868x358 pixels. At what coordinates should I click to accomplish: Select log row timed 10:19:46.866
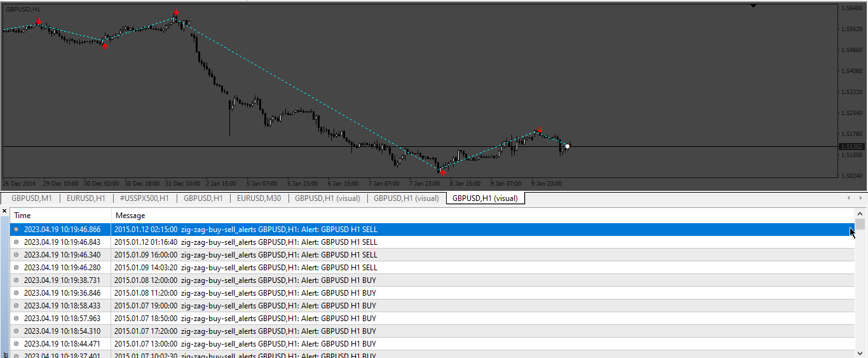432,230
